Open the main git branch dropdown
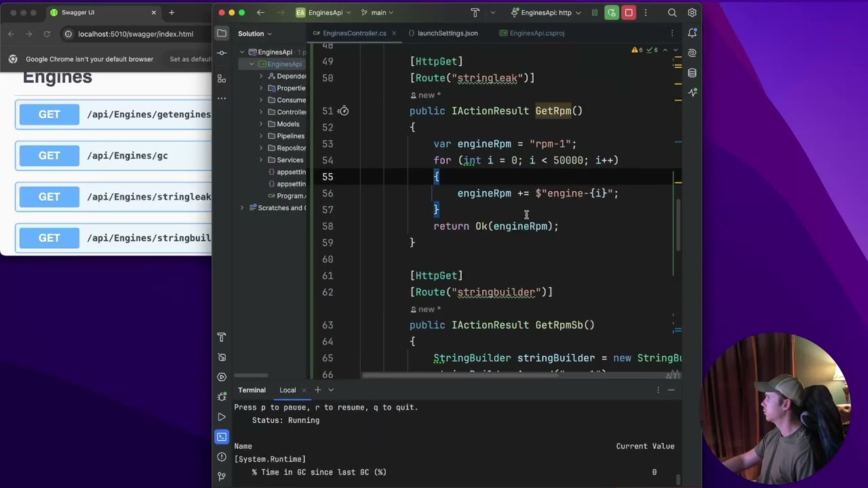The height and width of the screenshot is (488, 868). click(x=377, y=12)
